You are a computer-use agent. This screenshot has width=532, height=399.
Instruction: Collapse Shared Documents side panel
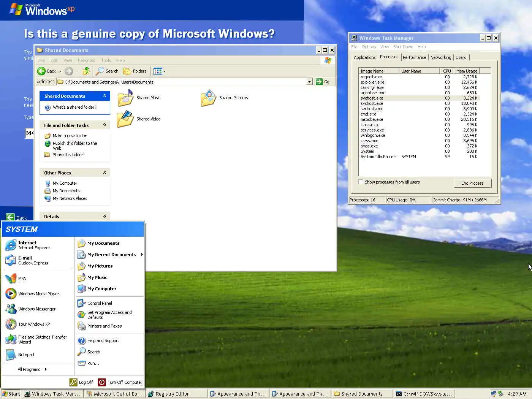click(104, 96)
